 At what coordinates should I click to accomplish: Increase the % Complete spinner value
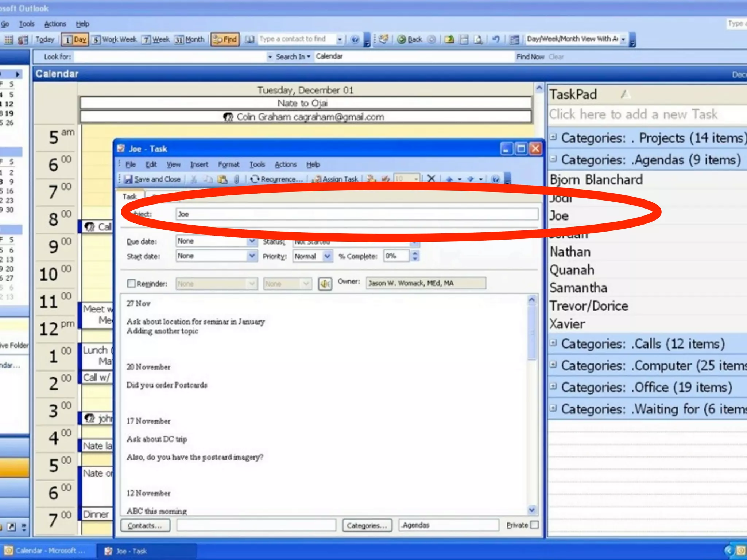[x=415, y=253]
